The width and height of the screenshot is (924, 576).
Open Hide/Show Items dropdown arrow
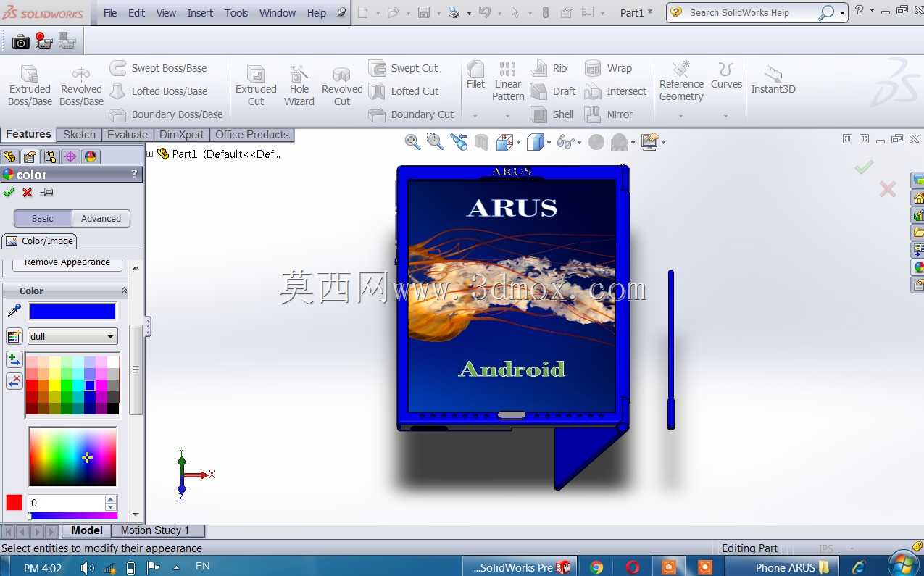click(x=579, y=143)
